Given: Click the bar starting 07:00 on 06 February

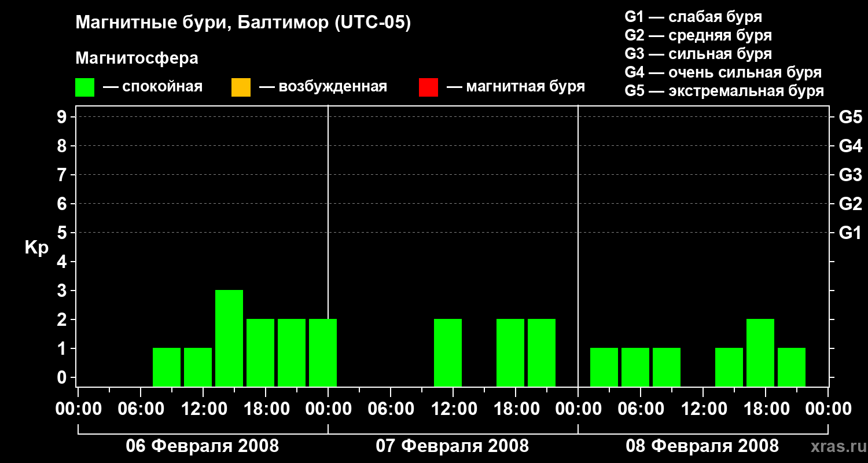Looking at the screenshot, I should tap(167, 367).
